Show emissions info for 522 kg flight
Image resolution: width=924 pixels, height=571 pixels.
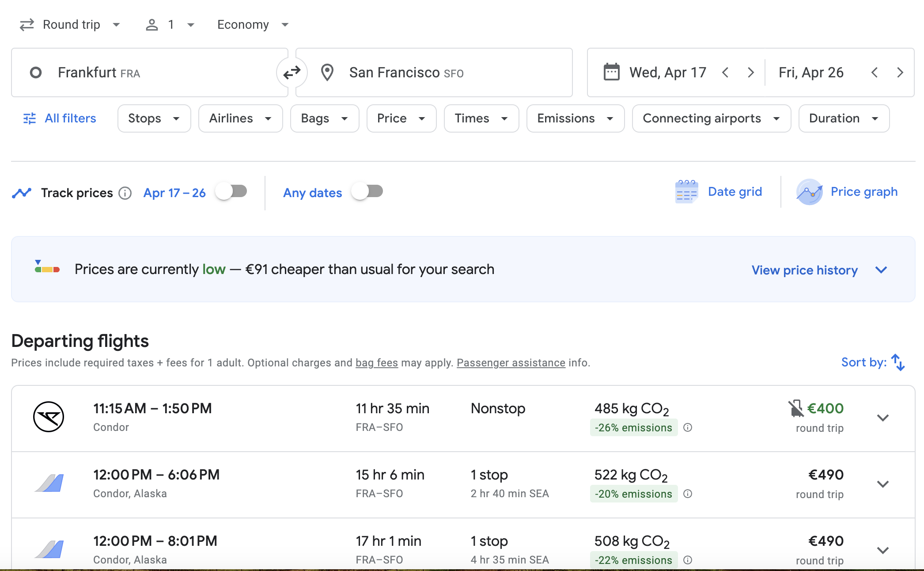tap(688, 494)
